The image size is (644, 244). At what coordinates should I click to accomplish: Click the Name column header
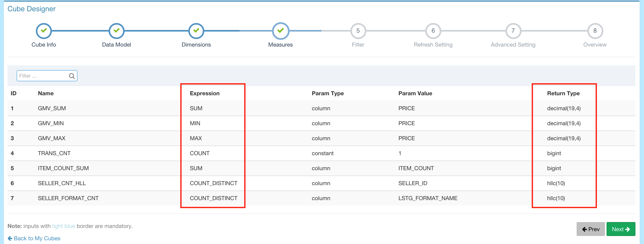tap(46, 93)
